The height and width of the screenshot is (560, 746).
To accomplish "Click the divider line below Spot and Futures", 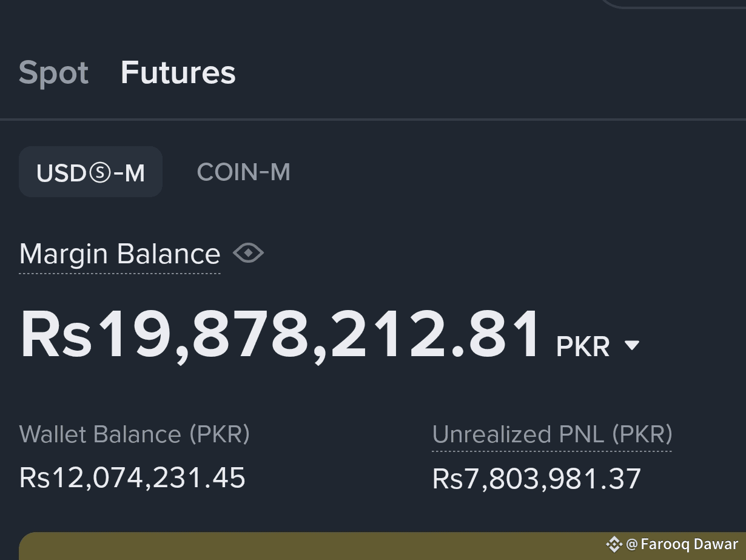I will click(x=373, y=120).
